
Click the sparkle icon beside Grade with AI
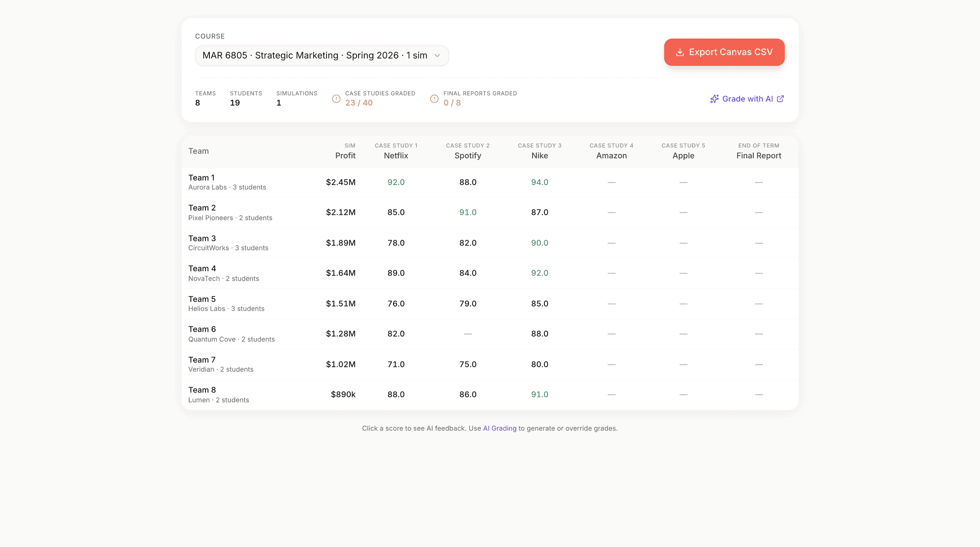coord(714,99)
